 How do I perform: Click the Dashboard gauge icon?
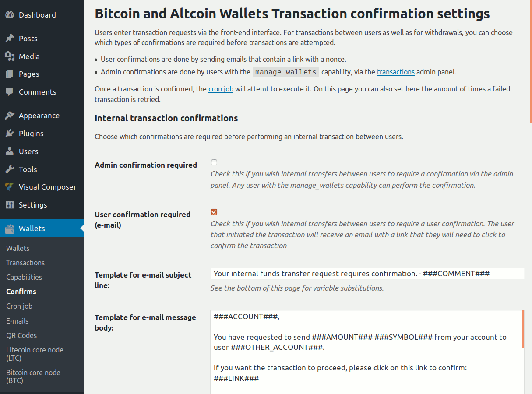pos(10,15)
